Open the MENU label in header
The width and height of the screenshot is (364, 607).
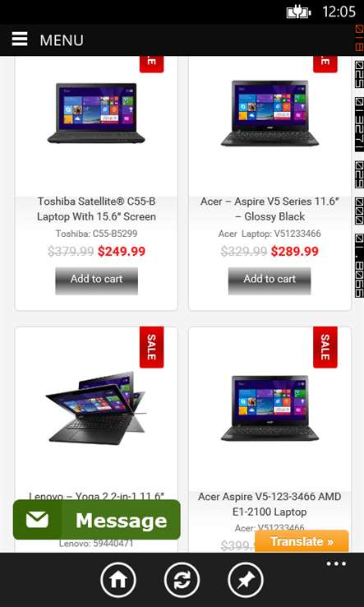[62, 40]
